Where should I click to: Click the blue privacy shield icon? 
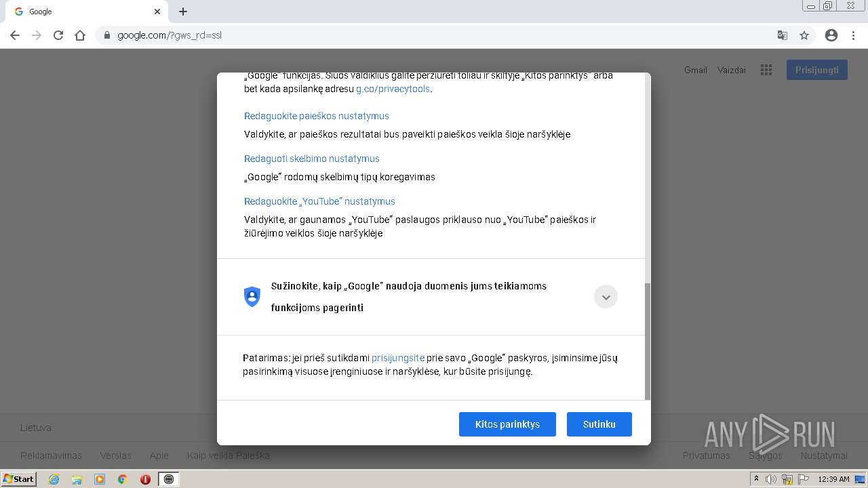click(252, 297)
